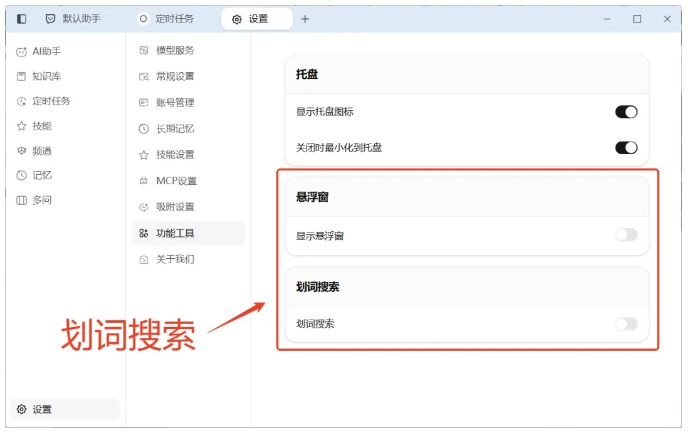The image size is (691, 440).
Task: Click the 常规设置 icon
Action: 144,77
